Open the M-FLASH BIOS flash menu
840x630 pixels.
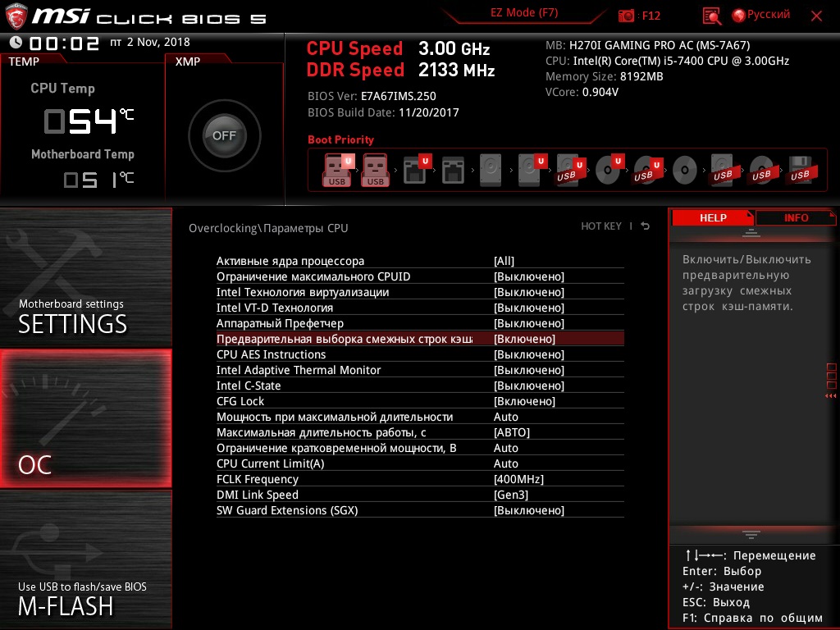coord(85,559)
